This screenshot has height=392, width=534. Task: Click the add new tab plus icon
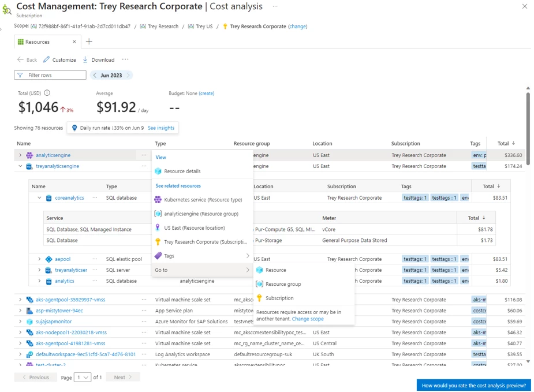pyautogui.click(x=89, y=42)
